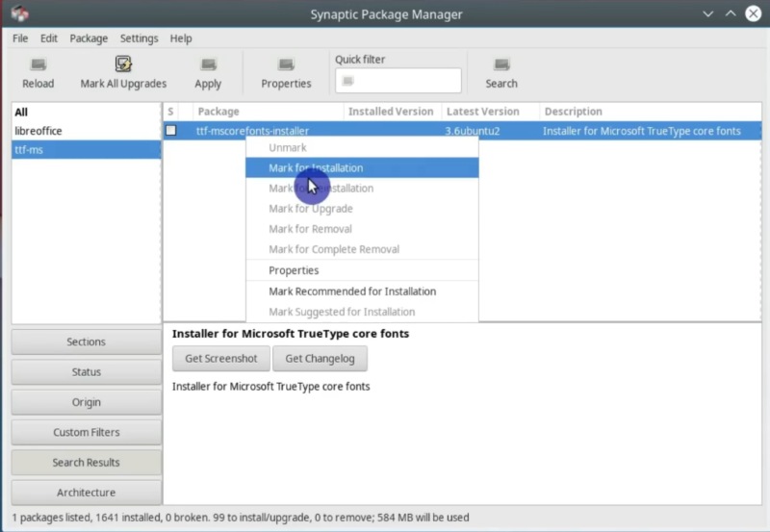Click the Quick filter clear icon

point(347,81)
